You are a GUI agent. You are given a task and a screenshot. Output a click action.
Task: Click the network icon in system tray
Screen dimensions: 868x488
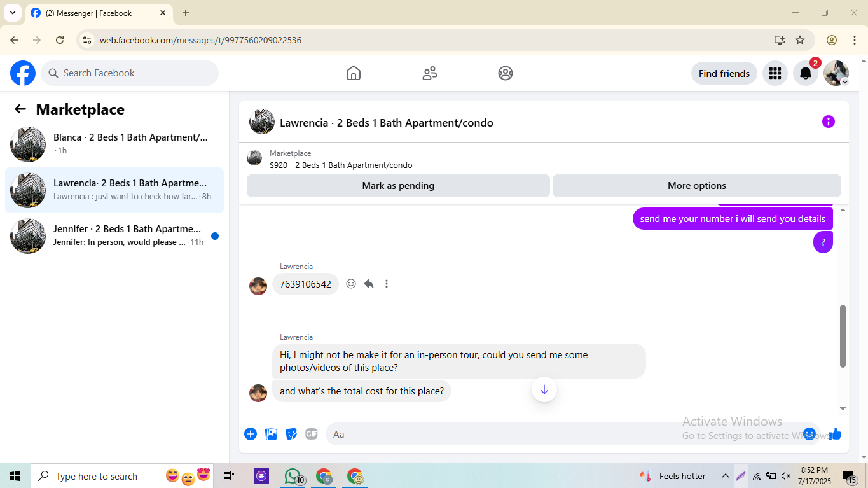pyautogui.click(x=757, y=476)
